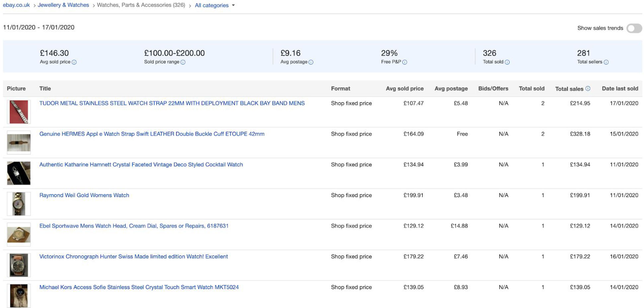
Task: Open the Tudor metal stainless steel watch strap listing
Action: point(172,103)
